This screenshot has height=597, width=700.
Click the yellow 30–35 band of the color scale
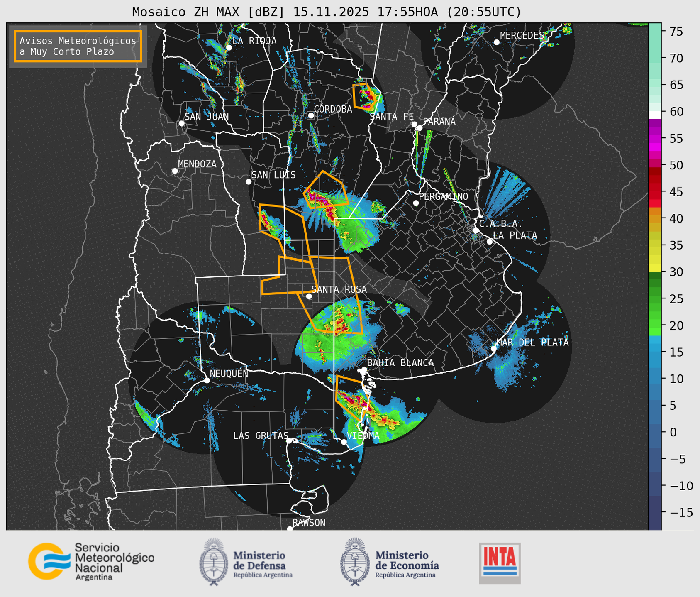point(655,258)
